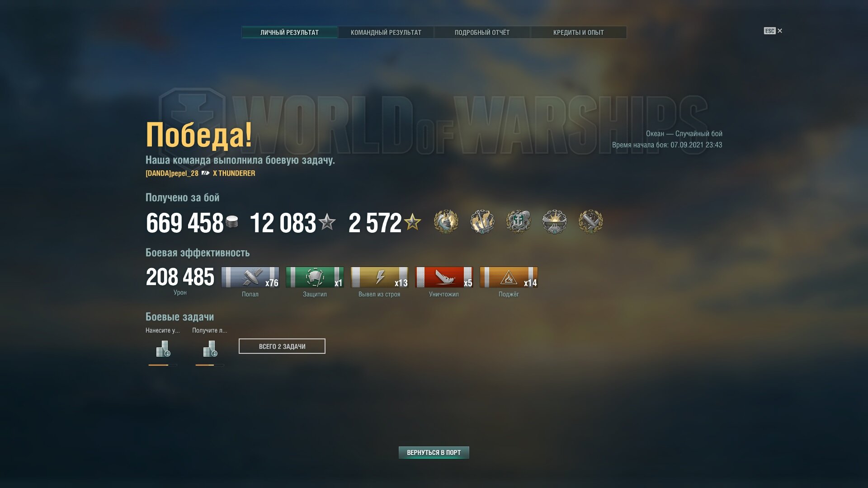
Task: Select the Личный результат tab
Action: (289, 33)
